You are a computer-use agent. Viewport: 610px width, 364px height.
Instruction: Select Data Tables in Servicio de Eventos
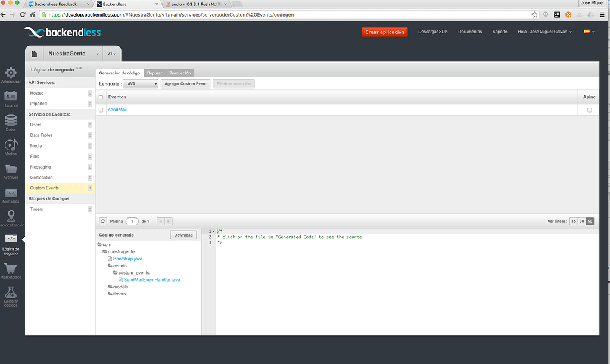[60, 135]
